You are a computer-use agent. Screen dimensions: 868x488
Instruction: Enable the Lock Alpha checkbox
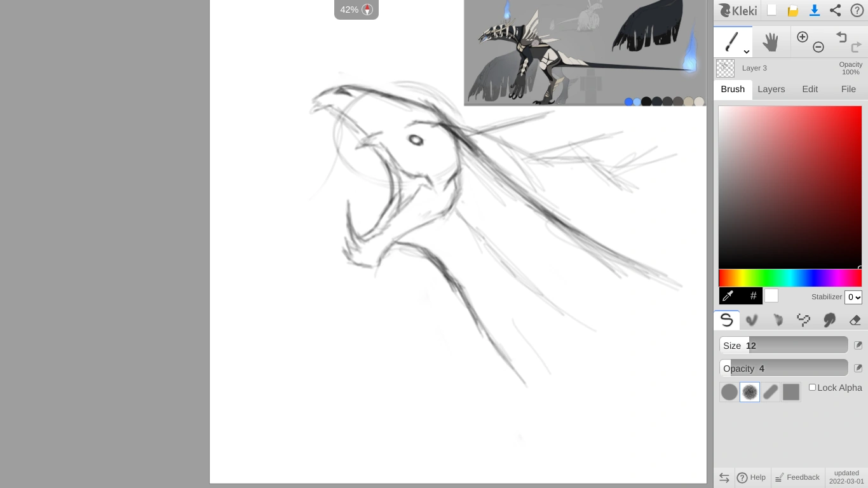pos(812,387)
